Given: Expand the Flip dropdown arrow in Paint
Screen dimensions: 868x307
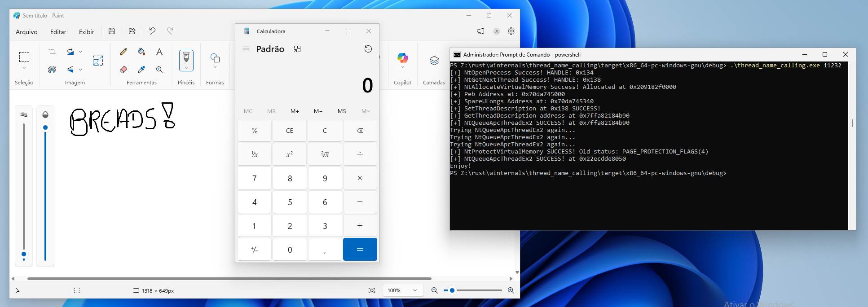Looking at the screenshot, I should [80, 70].
